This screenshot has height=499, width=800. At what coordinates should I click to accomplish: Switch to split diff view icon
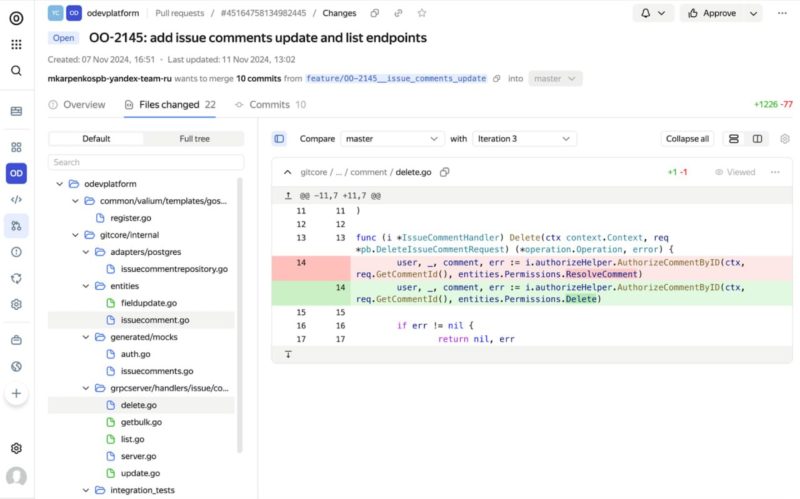pos(758,139)
